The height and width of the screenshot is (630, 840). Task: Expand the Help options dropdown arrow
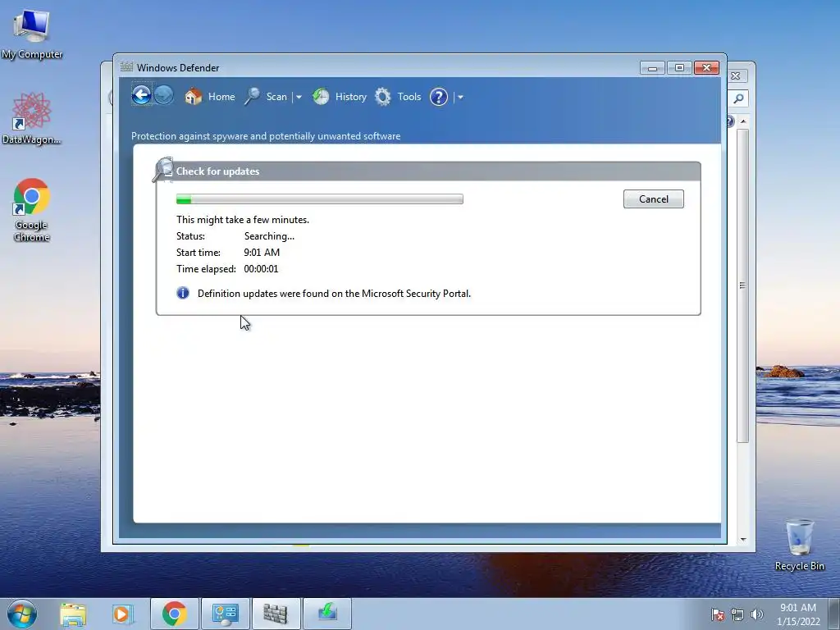pyautogui.click(x=460, y=97)
